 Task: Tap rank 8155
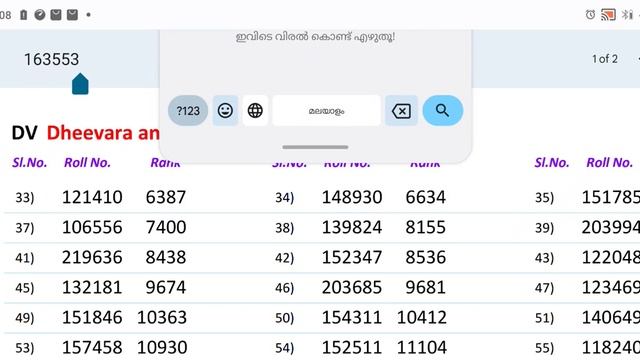pos(426,227)
